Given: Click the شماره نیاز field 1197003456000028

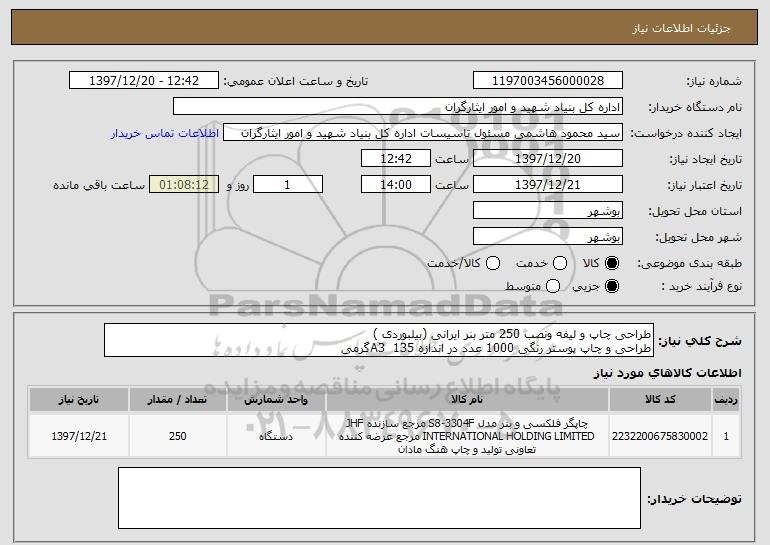Looking at the screenshot, I should click(x=548, y=81).
